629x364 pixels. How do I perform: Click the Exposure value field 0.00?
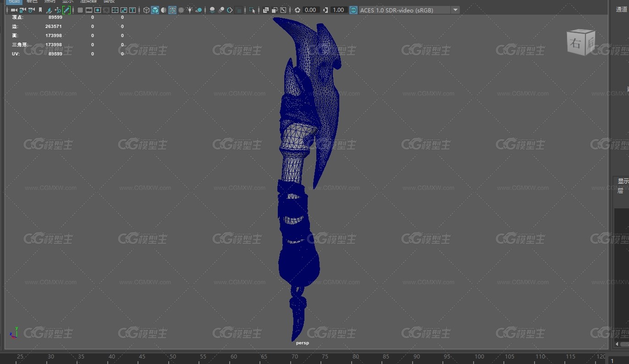click(x=310, y=10)
